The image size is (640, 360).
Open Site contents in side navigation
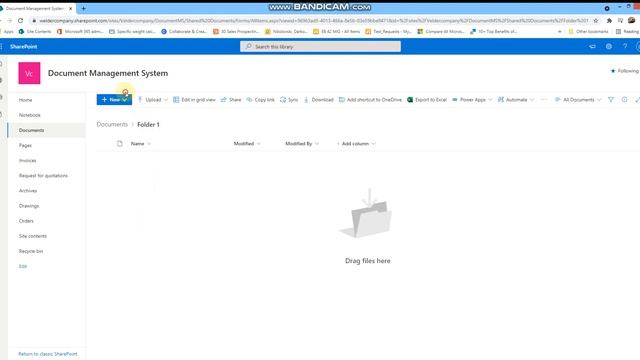tap(33, 236)
